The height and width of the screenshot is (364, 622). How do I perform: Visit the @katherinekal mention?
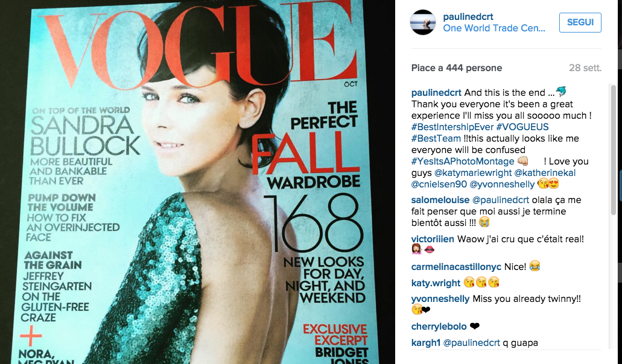(x=545, y=173)
